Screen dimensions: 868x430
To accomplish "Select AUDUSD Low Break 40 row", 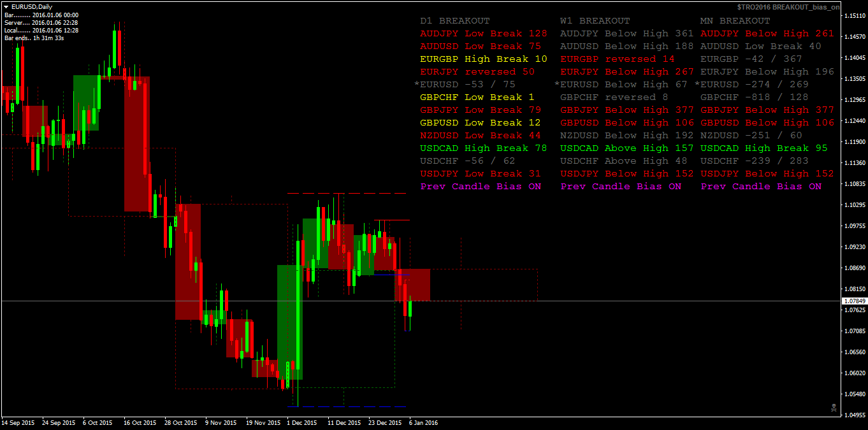I will pos(761,47).
